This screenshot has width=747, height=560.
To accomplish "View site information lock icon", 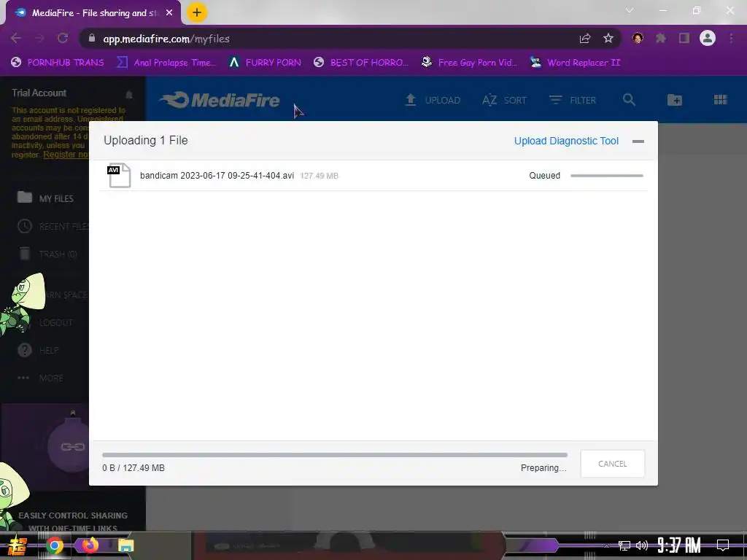I will [x=92, y=39].
